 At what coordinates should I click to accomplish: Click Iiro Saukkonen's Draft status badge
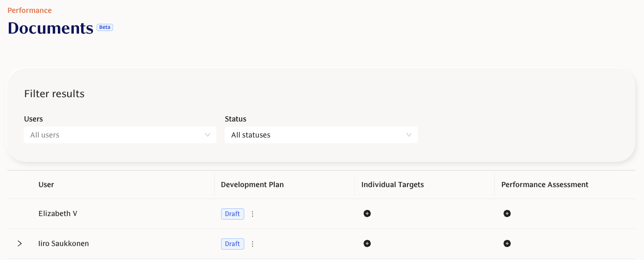point(232,244)
